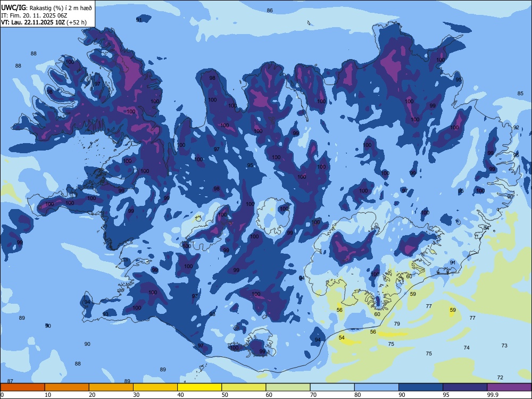Click the '50' legend scale label

click(x=225, y=395)
